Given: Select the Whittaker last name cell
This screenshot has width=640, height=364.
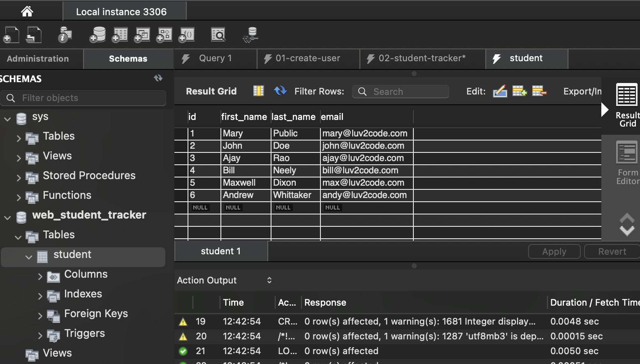Looking at the screenshot, I should point(295,195).
